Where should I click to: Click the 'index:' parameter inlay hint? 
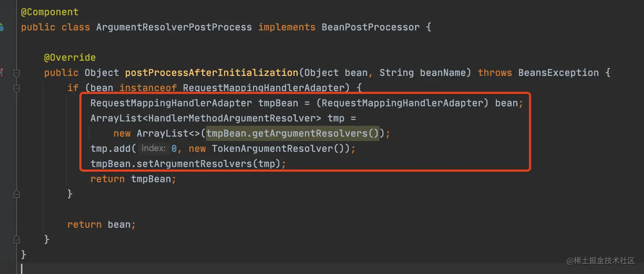pyautogui.click(x=153, y=149)
